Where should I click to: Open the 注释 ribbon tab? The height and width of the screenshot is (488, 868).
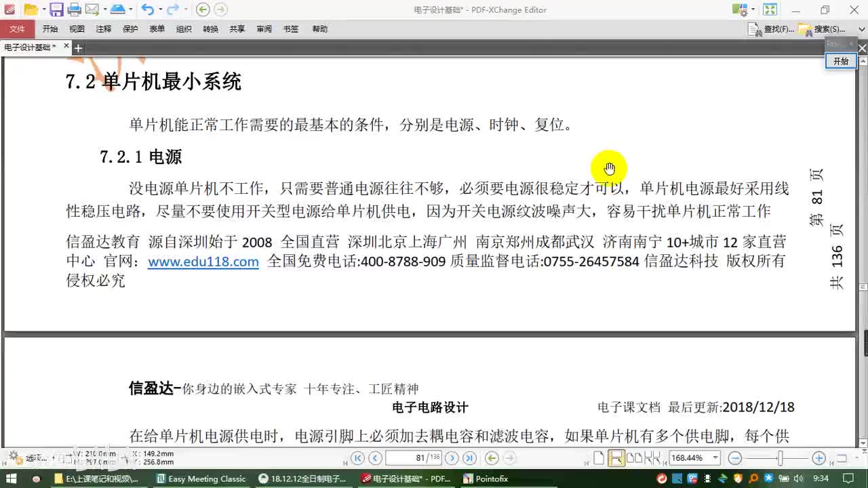coord(104,29)
